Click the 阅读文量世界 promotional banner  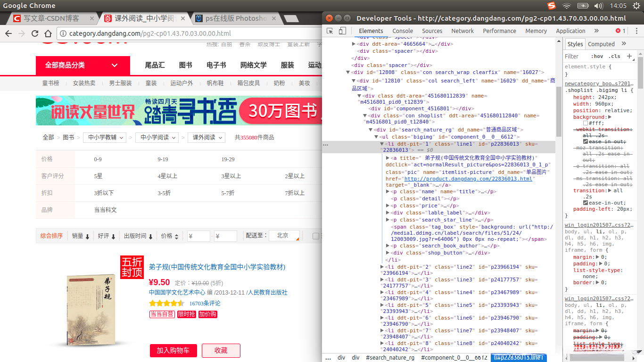click(179, 111)
